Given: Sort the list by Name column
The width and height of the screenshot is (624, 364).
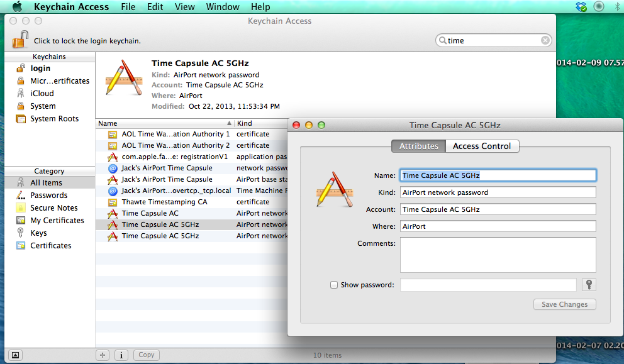Looking at the screenshot, I should click(x=165, y=123).
